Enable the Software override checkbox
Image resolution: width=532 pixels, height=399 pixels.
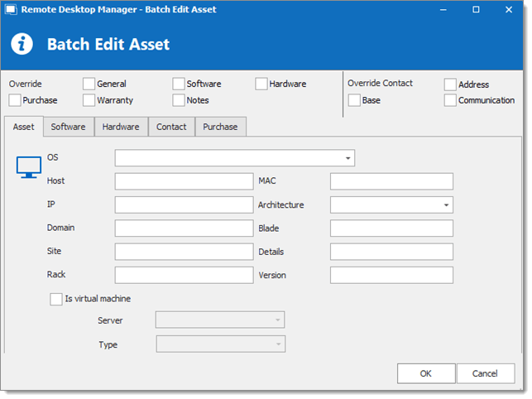tap(179, 84)
